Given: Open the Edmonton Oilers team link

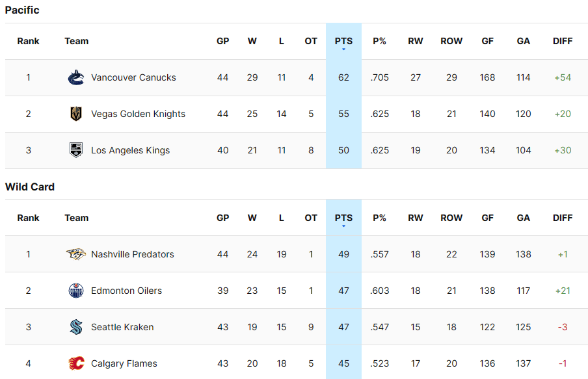Looking at the screenshot, I should point(126,291).
